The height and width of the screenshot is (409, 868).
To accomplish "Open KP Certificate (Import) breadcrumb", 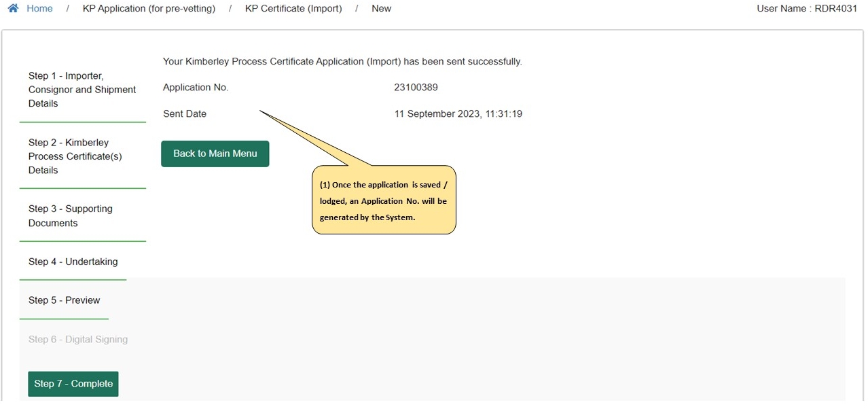I will (x=293, y=9).
